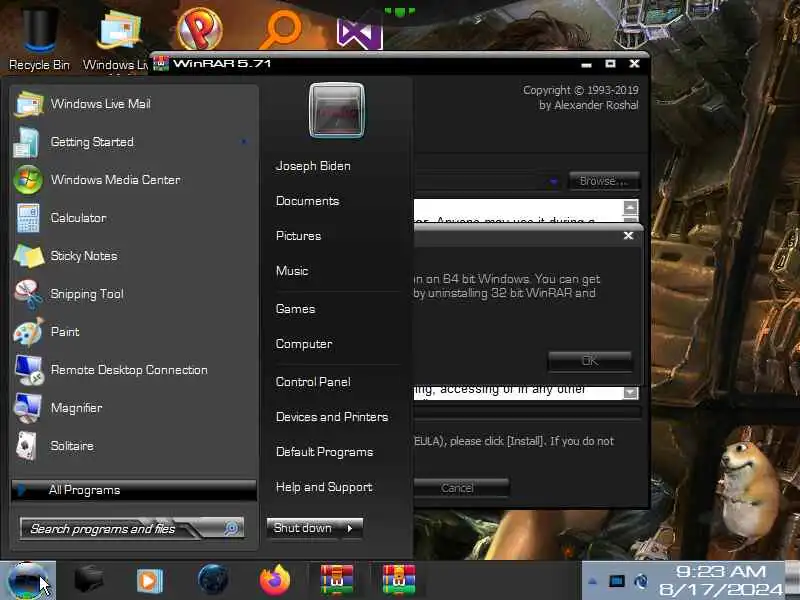This screenshot has width=800, height=600.
Task: Open Firefox from the taskbar
Action: [x=274, y=580]
